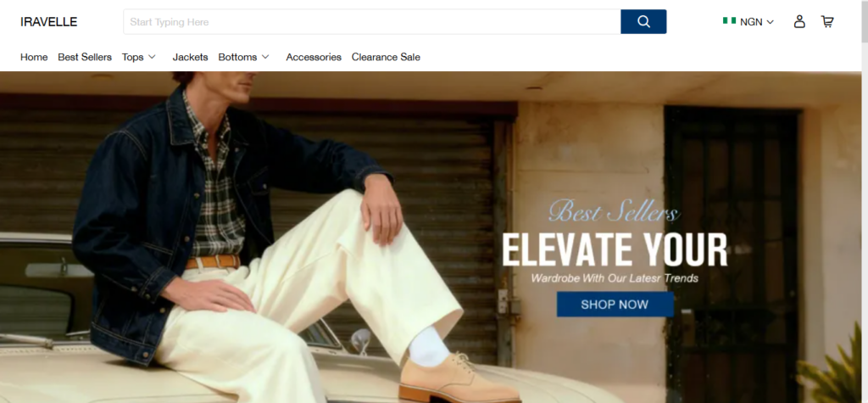Click the page vertical scrollbar
This screenshot has width=868, height=403.
tap(865, 201)
